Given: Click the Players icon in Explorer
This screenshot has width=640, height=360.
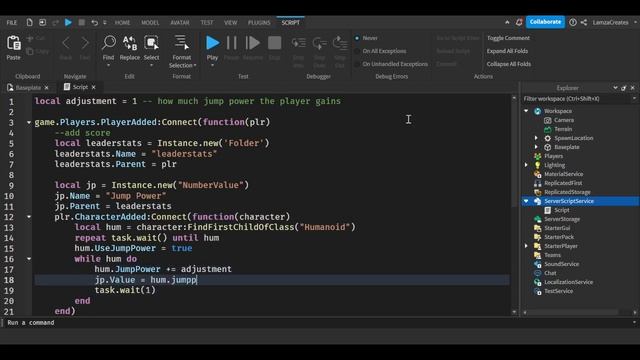Looking at the screenshot, I should [538, 156].
